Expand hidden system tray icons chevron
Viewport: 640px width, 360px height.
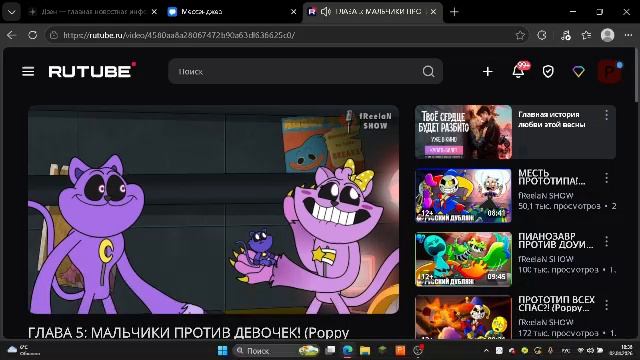click(486, 351)
